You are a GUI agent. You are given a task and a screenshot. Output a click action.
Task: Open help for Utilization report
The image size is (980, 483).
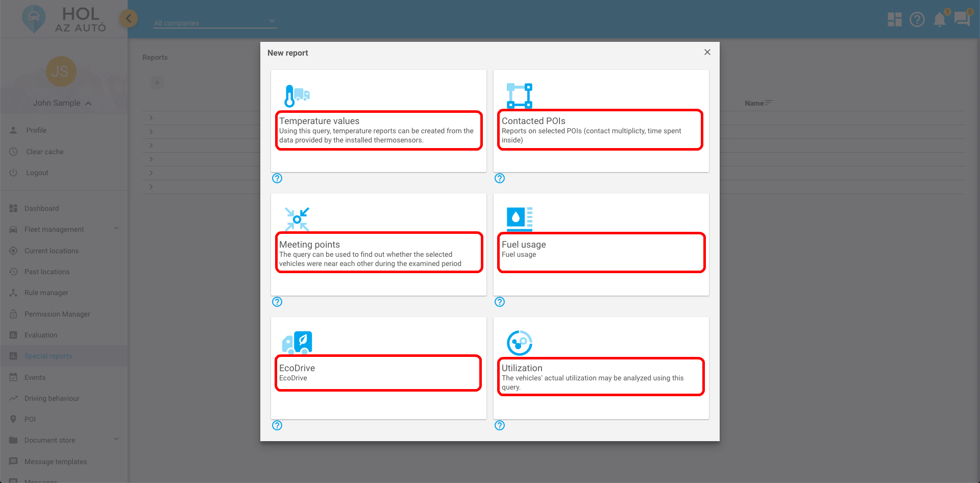(x=500, y=425)
